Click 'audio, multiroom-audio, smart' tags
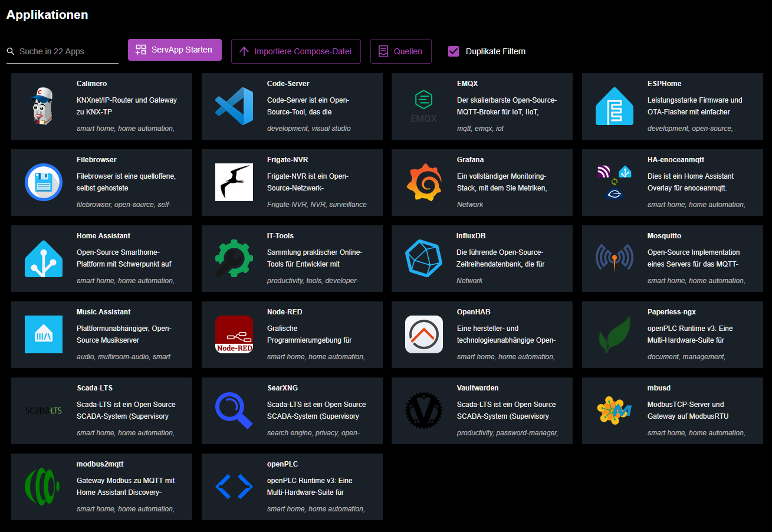The height and width of the screenshot is (532, 772). click(x=124, y=357)
